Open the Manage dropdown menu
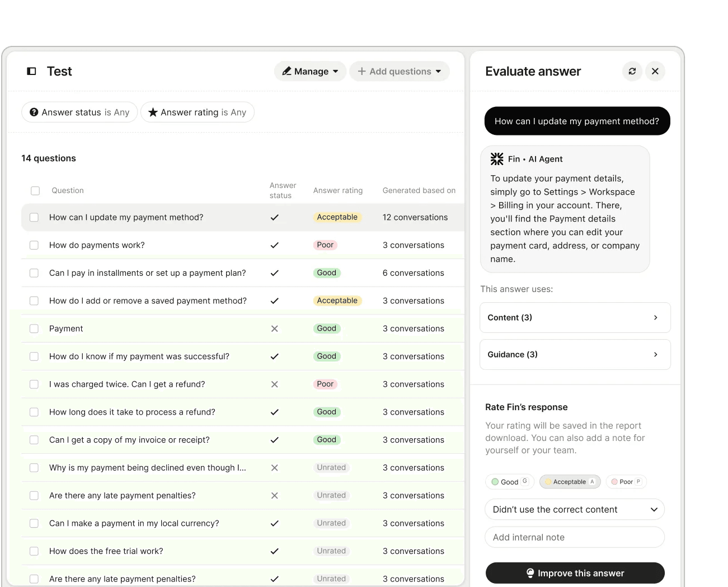728x587 pixels. pos(310,71)
